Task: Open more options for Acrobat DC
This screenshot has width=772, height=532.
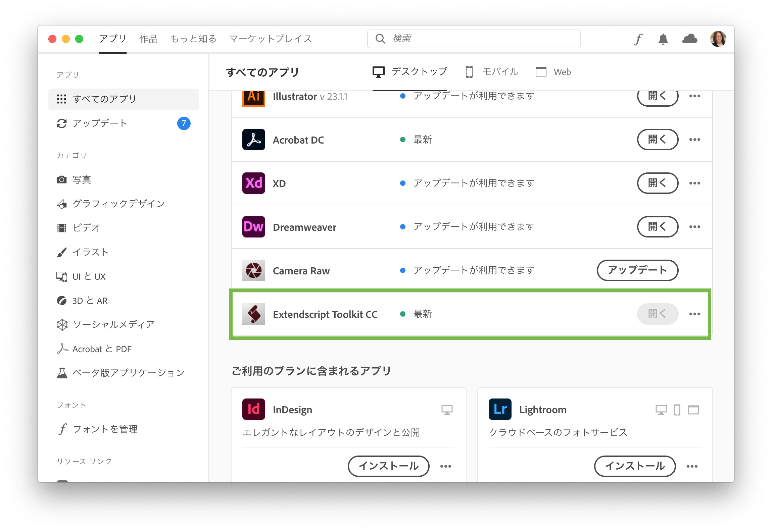Action: point(694,140)
